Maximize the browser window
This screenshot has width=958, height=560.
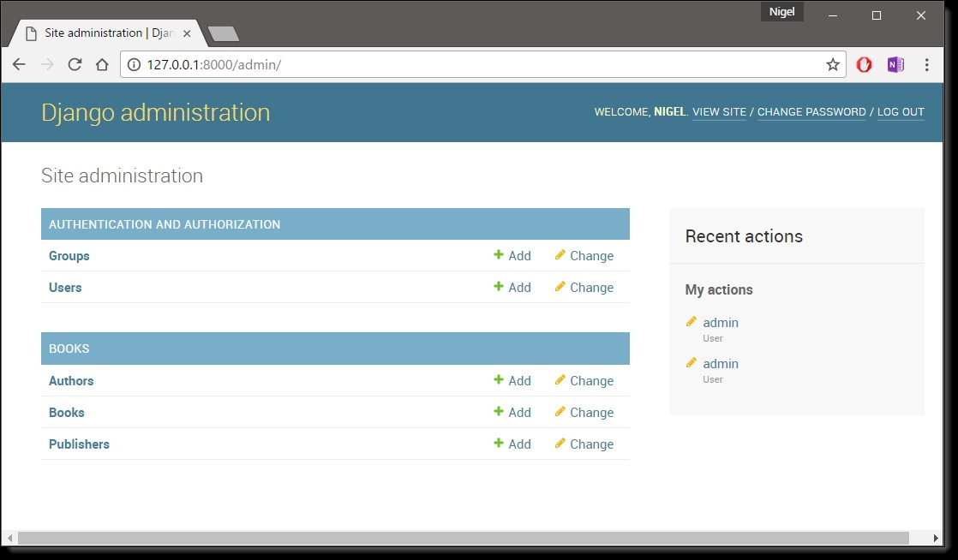[x=876, y=15]
